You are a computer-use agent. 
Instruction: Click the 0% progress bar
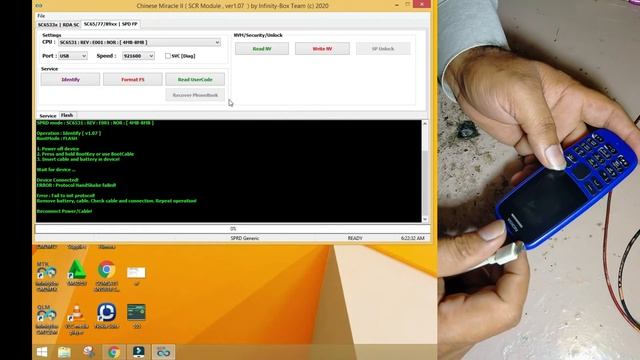tap(233, 229)
